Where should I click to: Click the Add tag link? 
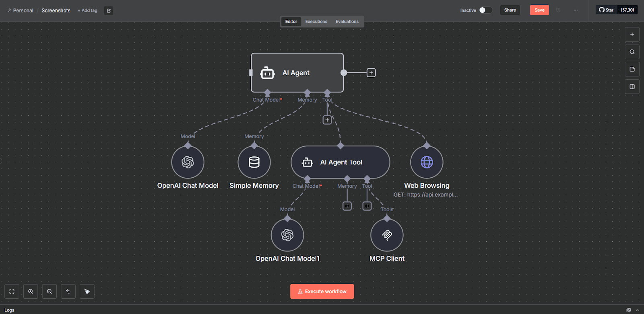coord(87,10)
